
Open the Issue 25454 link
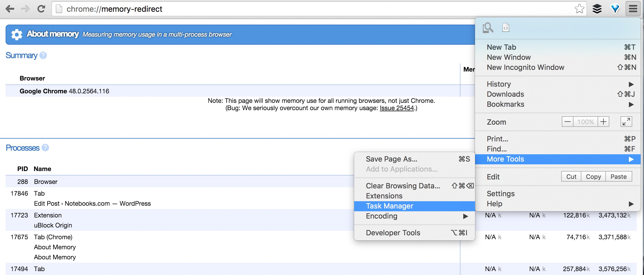pyautogui.click(x=397, y=108)
